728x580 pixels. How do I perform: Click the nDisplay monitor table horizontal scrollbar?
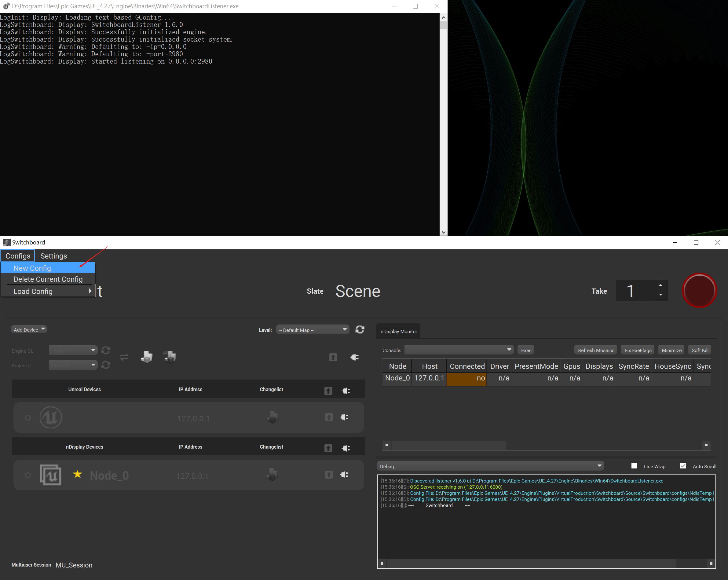click(449, 445)
